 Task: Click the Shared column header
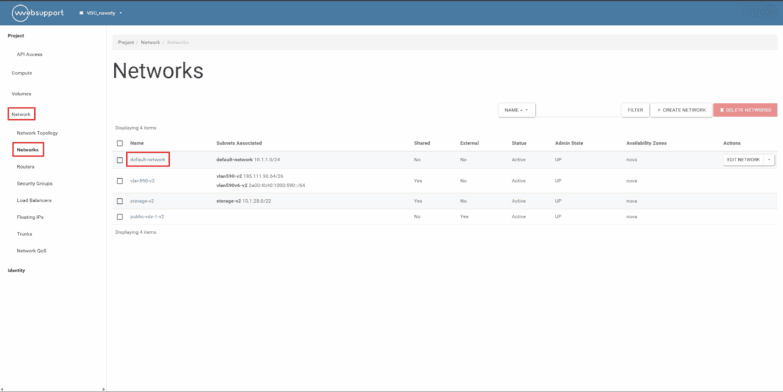[422, 143]
